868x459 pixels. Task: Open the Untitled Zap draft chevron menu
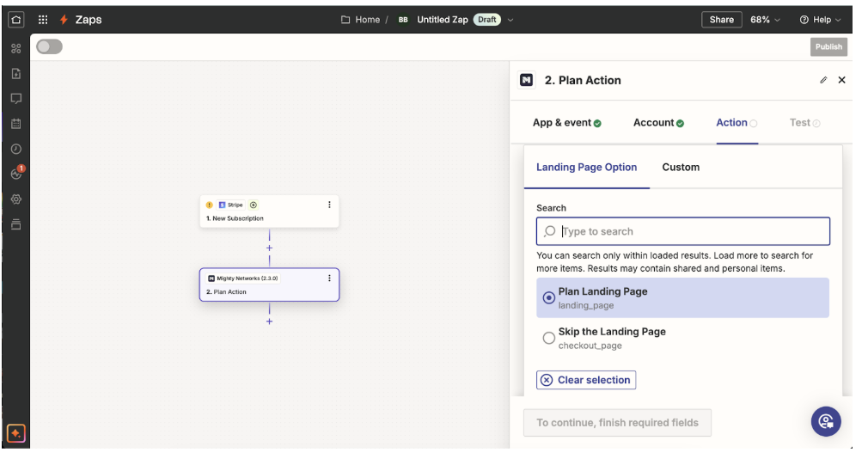tap(510, 20)
